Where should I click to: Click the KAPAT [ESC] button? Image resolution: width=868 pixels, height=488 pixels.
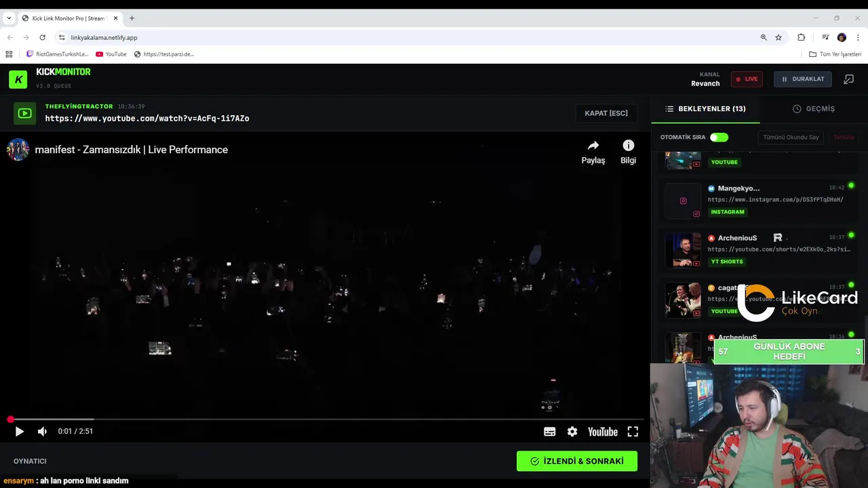click(x=606, y=113)
